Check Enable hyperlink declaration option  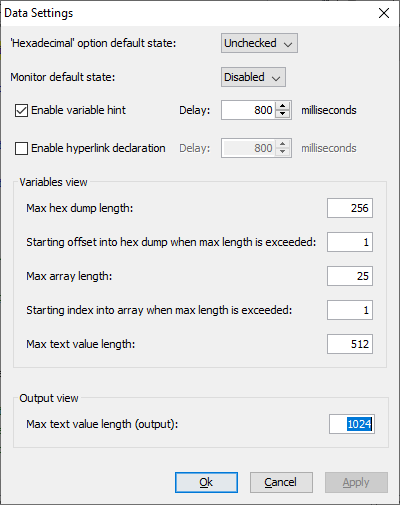point(21,149)
